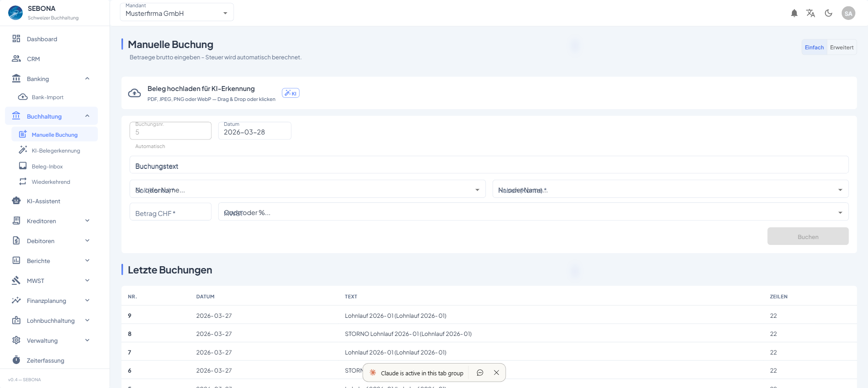
Task: Switch to Einfach booking mode
Action: click(x=814, y=48)
